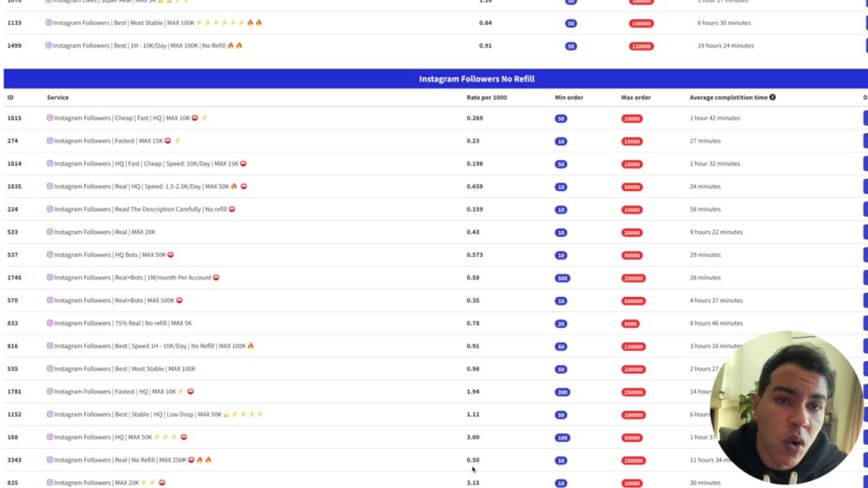Click min order badge 500 in row 1745
The width and height of the screenshot is (868, 488).
click(562, 278)
